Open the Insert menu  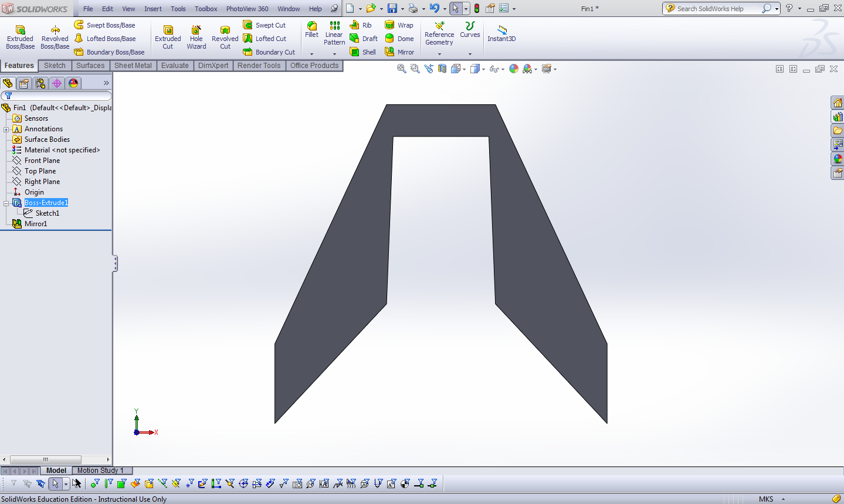(x=153, y=9)
